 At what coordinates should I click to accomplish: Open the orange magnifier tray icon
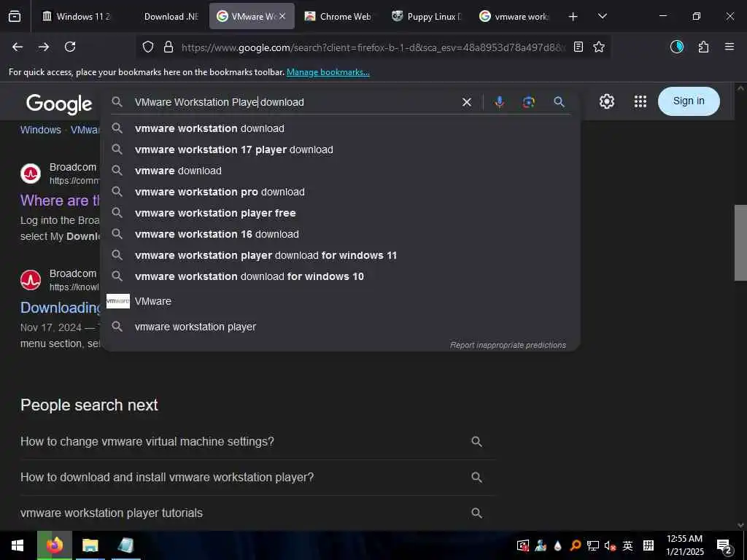pos(575,545)
